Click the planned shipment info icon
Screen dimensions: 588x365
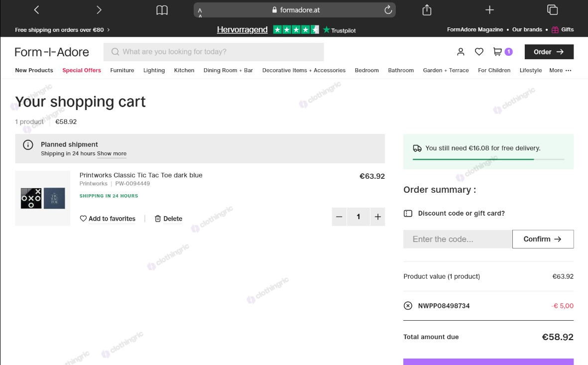tap(28, 145)
